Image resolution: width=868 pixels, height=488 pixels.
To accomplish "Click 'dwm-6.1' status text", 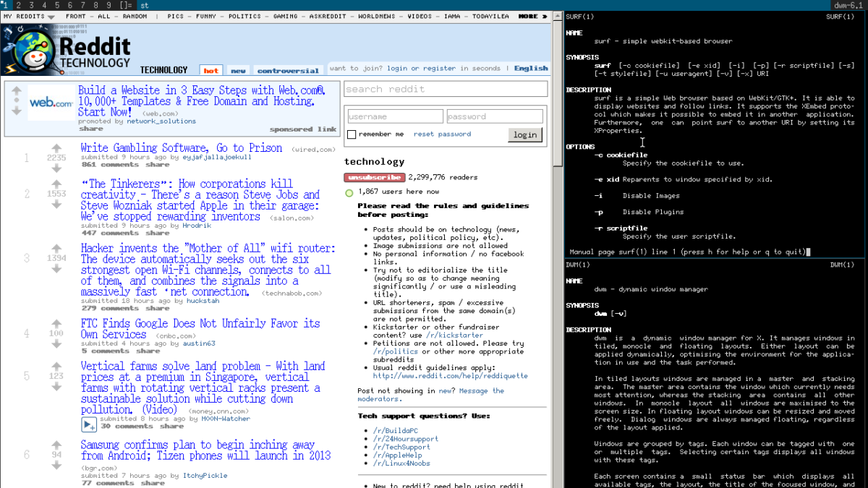I will click(849, 5).
